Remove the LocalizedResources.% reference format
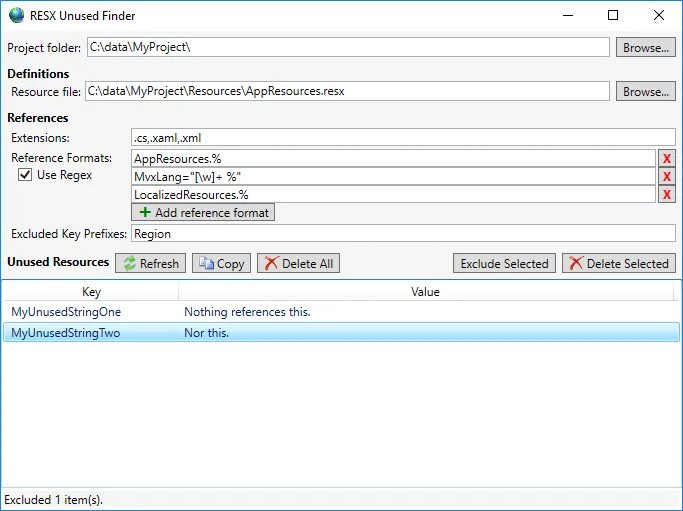The width and height of the screenshot is (683, 511). click(x=666, y=194)
